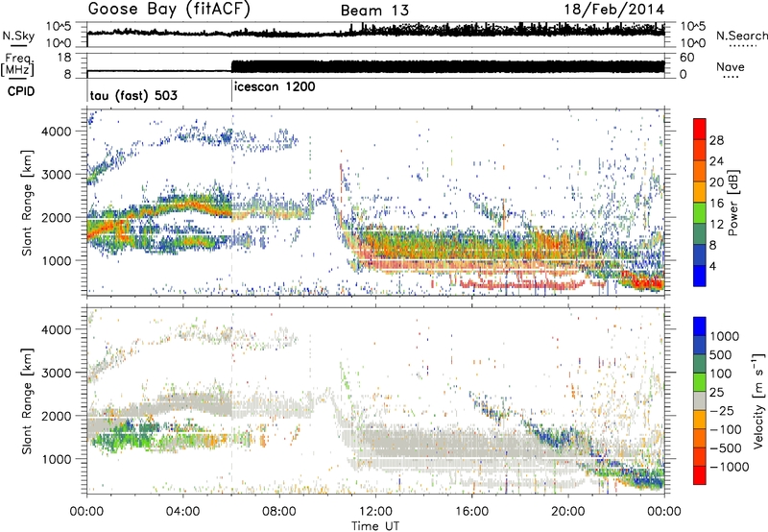Click the '28' power scale value
This screenshot has width=768, height=532.
pos(716,140)
